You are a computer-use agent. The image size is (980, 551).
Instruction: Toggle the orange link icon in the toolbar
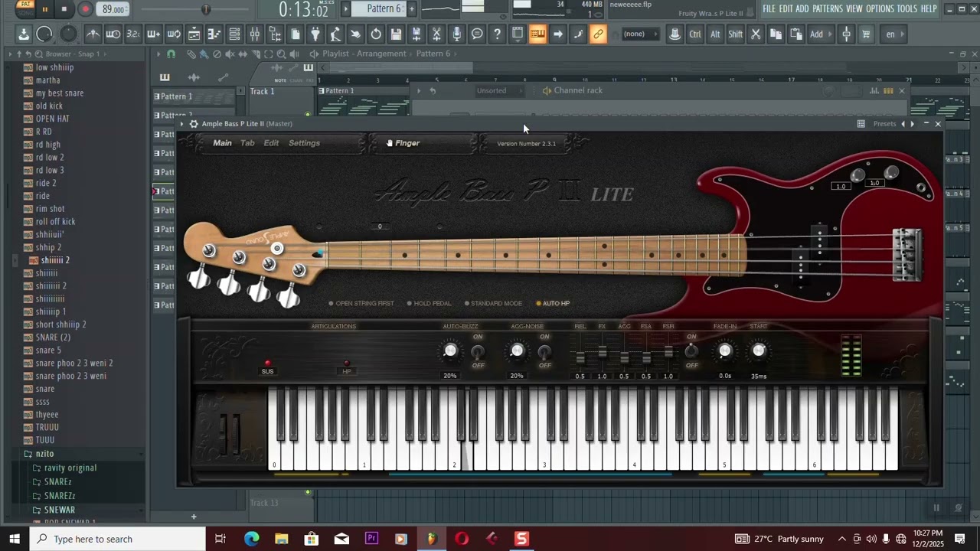[x=598, y=34]
